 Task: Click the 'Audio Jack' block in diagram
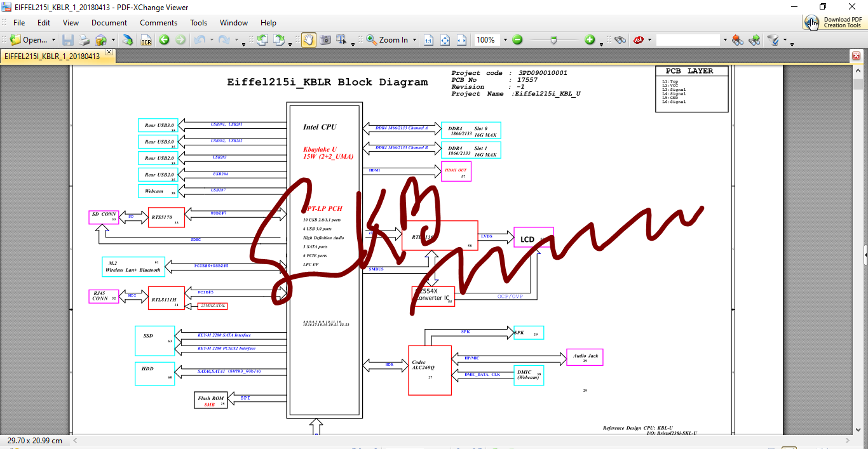[585, 358]
